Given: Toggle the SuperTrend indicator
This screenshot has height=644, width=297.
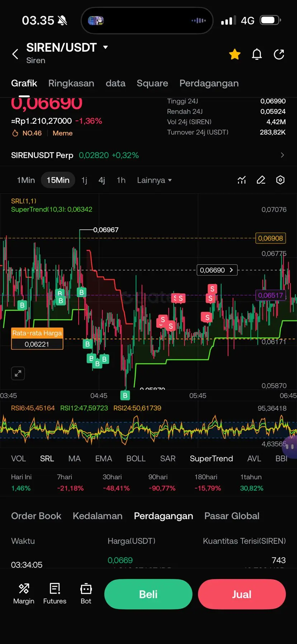Looking at the screenshot, I should (211, 459).
